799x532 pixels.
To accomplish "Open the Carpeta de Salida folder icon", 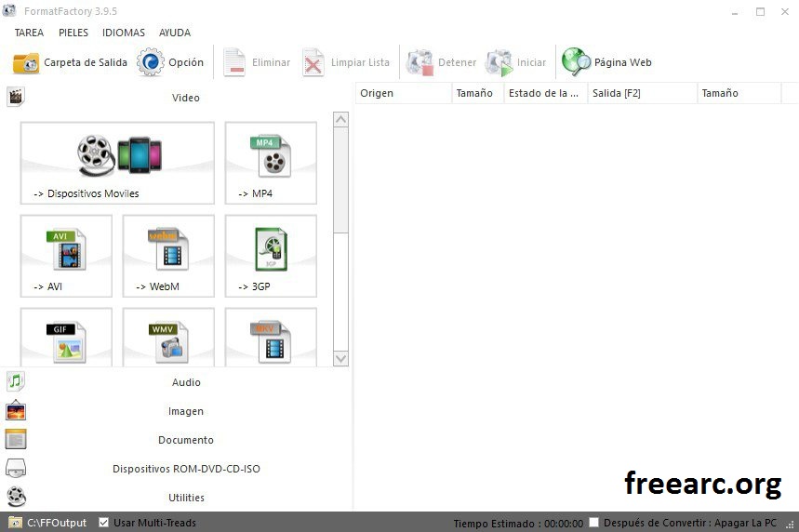I will coord(26,62).
